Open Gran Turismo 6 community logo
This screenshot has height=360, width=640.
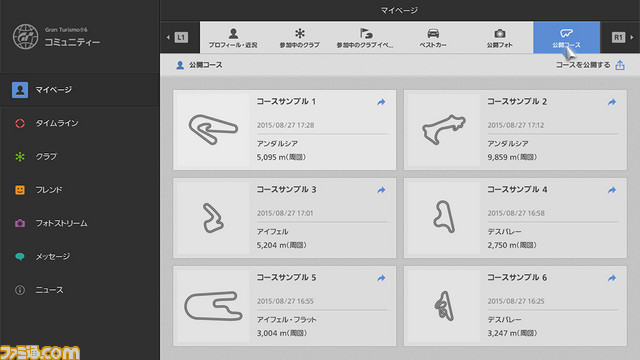25,36
